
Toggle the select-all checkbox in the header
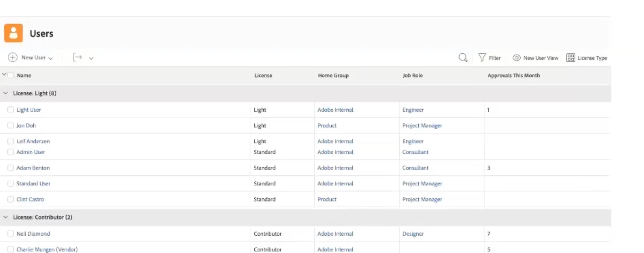point(11,75)
